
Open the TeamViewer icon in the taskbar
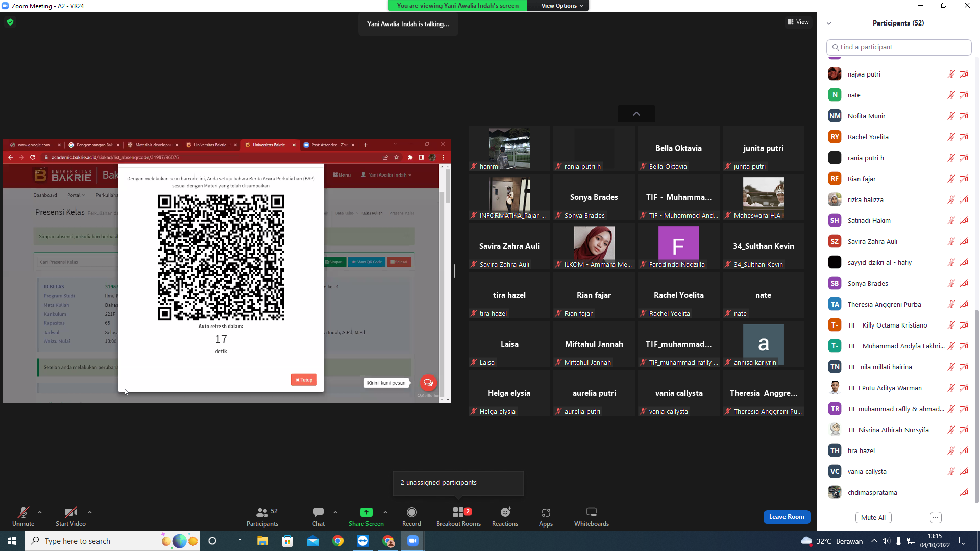pos(363,541)
